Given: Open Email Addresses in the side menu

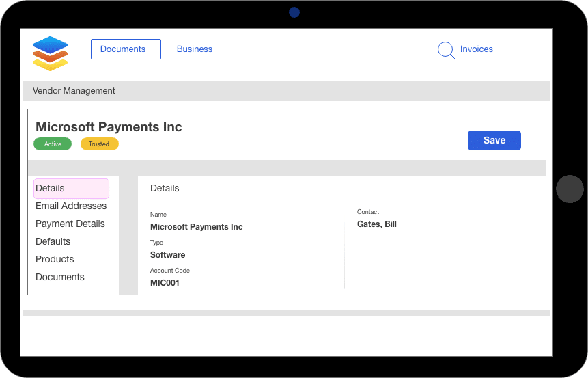Looking at the screenshot, I should [71, 206].
